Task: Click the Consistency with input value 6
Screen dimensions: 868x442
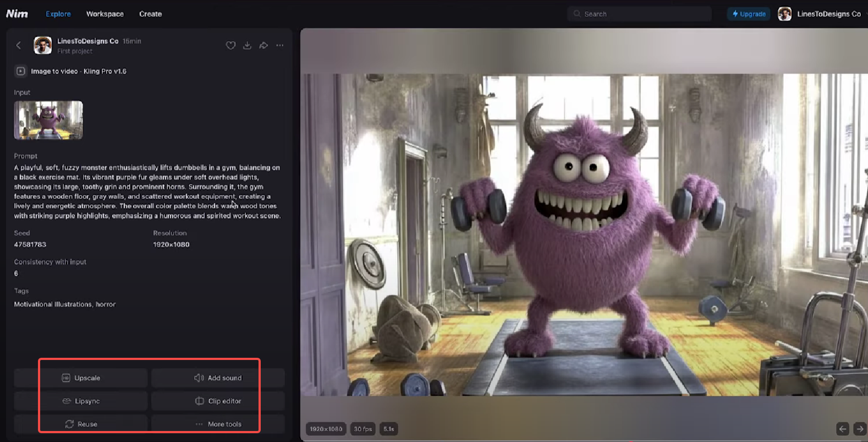Action: click(x=16, y=274)
